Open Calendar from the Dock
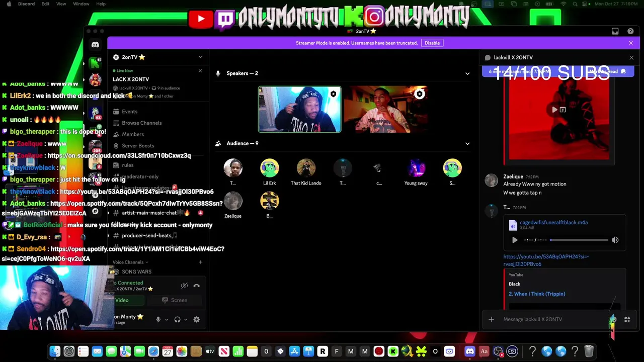Screen dimensions: 644x362 tap(168, 351)
